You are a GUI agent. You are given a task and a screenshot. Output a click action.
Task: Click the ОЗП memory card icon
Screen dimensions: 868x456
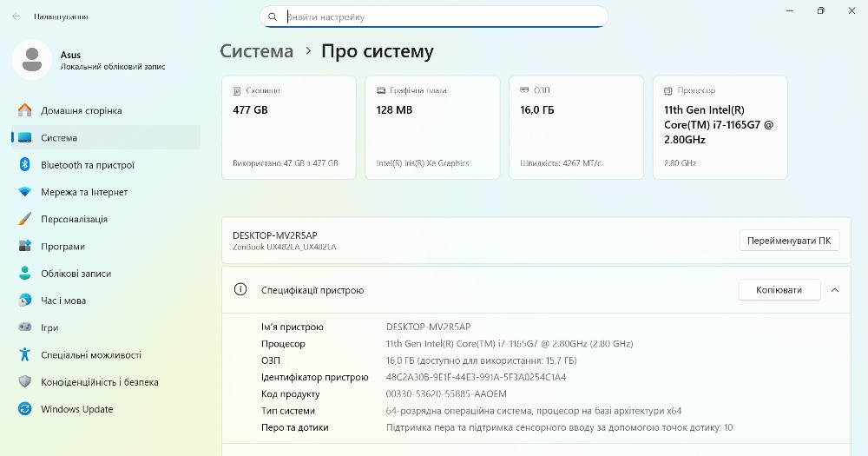point(524,90)
